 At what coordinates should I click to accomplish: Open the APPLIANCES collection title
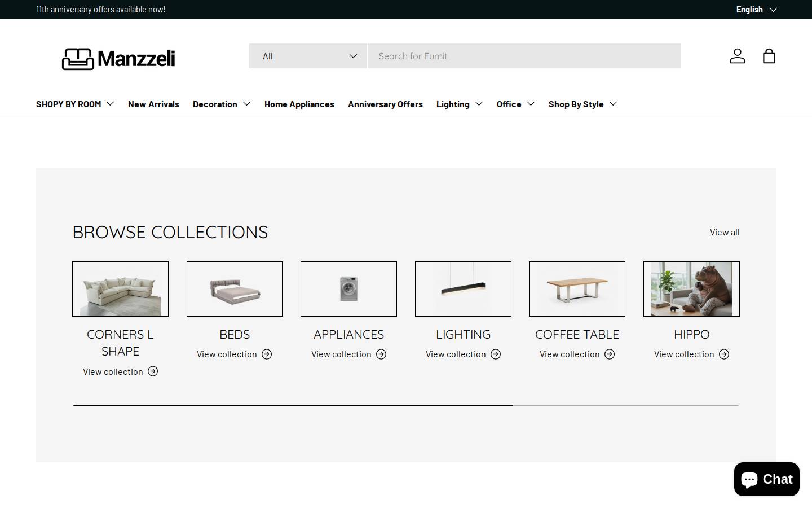[x=348, y=334]
